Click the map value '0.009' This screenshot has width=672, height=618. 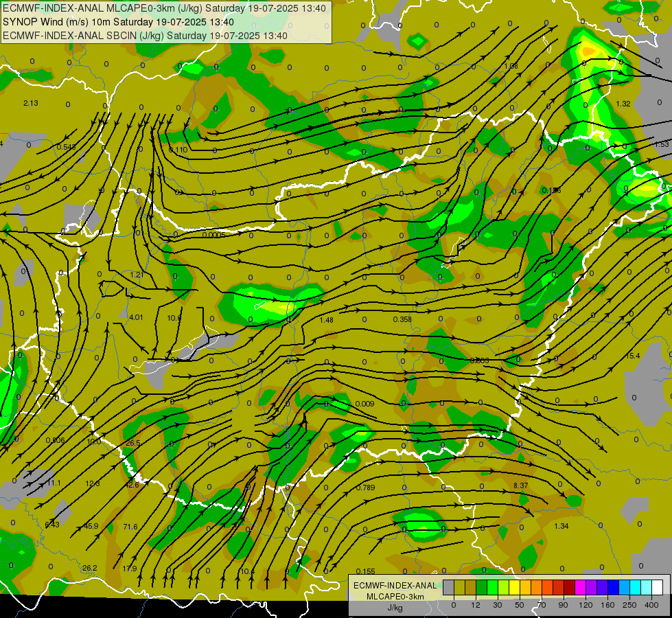click(x=364, y=404)
